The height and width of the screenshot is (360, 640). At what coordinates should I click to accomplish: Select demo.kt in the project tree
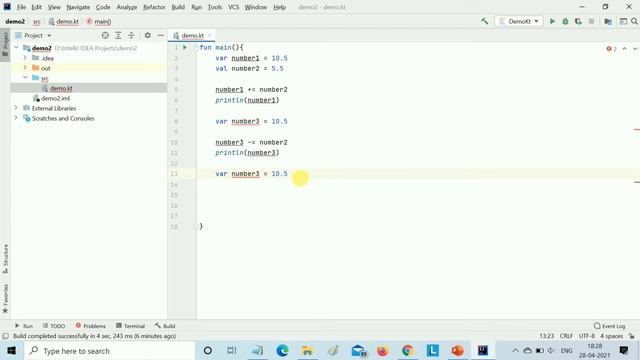coord(61,88)
